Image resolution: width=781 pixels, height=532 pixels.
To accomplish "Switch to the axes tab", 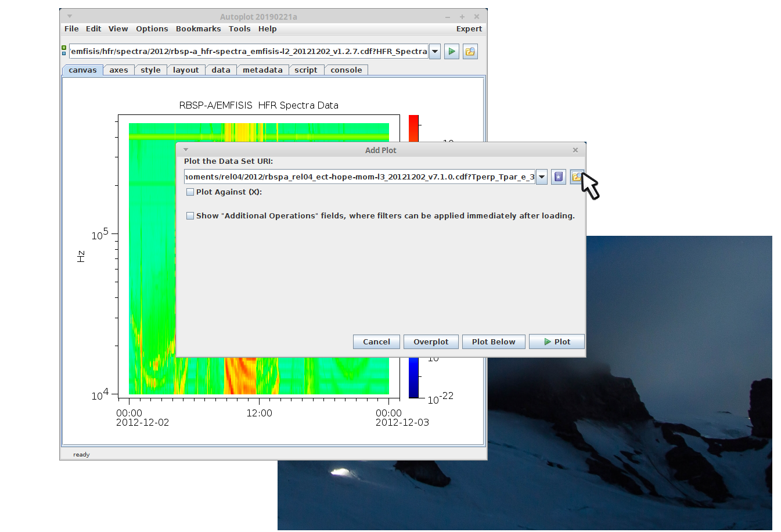I will pyautogui.click(x=118, y=70).
